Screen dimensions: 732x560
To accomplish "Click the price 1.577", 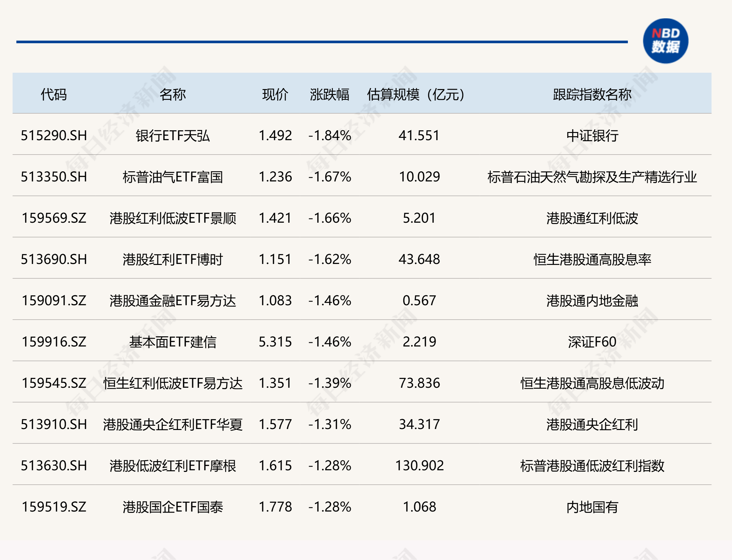I will tap(275, 424).
